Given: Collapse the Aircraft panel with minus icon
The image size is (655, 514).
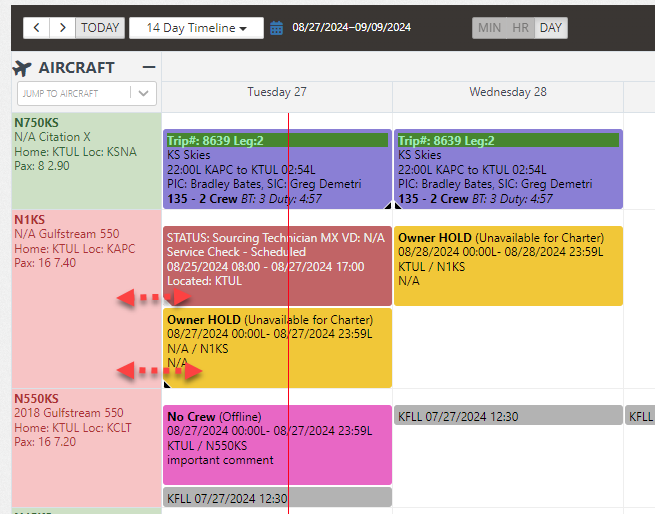Looking at the screenshot, I should pyautogui.click(x=149, y=67).
